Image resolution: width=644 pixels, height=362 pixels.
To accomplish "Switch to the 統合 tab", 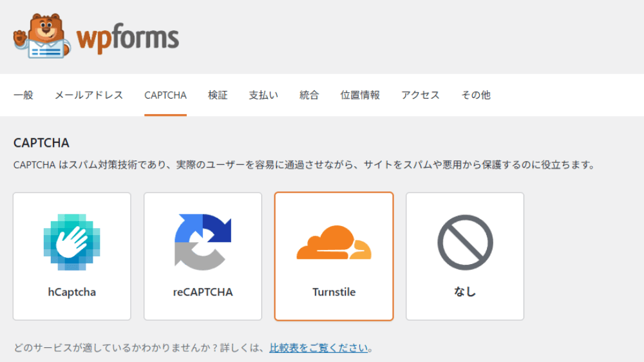I will (309, 95).
